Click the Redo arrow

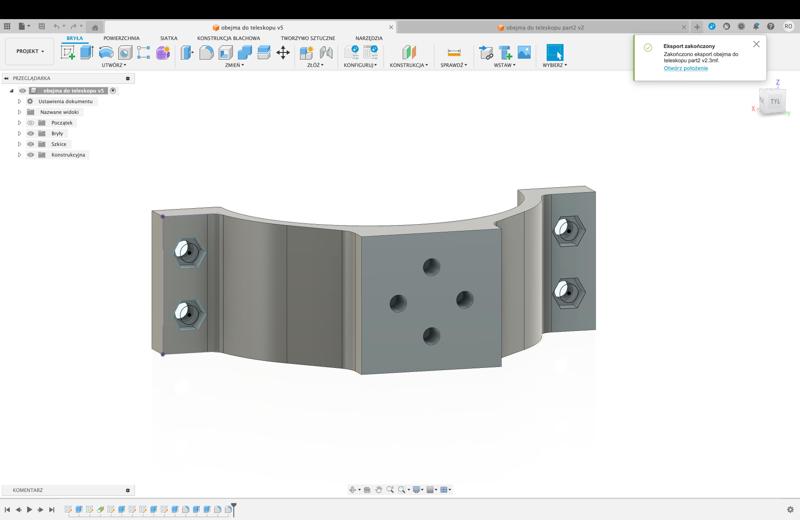74,27
